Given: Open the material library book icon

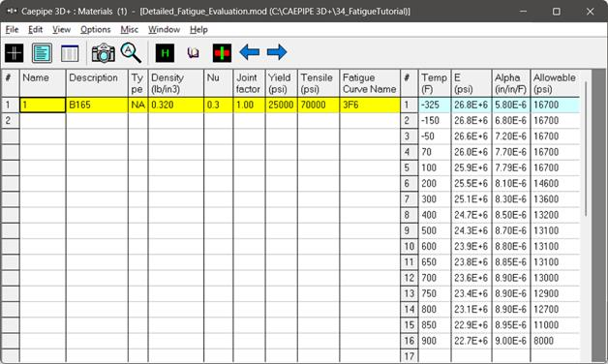Looking at the screenshot, I should (x=193, y=52).
